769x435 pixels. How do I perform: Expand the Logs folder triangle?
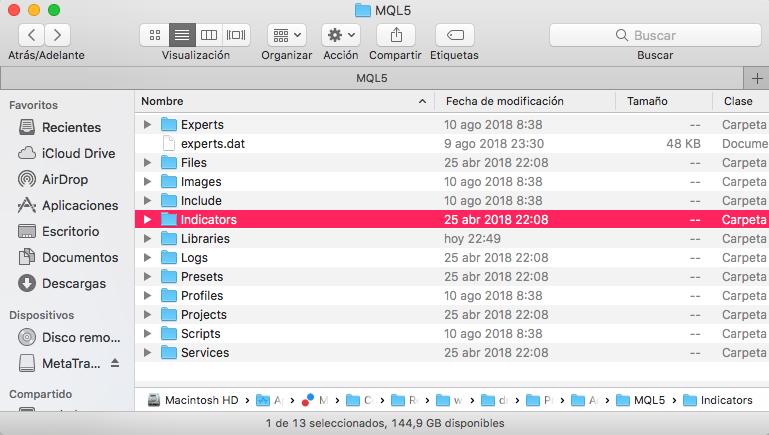pyautogui.click(x=147, y=257)
